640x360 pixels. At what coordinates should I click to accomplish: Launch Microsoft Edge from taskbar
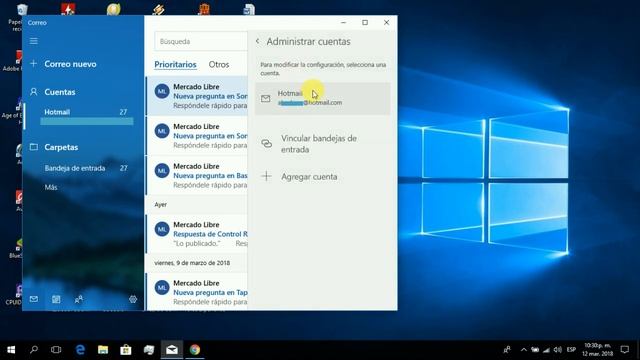click(80, 350)
